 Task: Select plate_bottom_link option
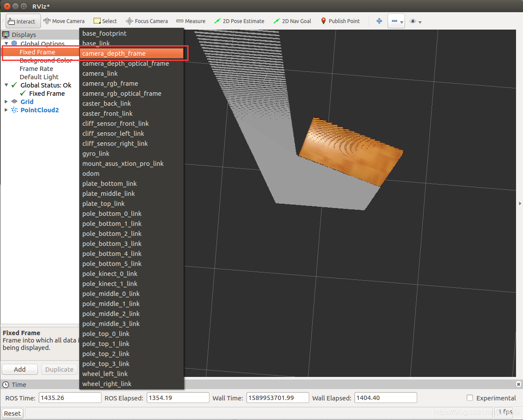(x=132, y=183)
